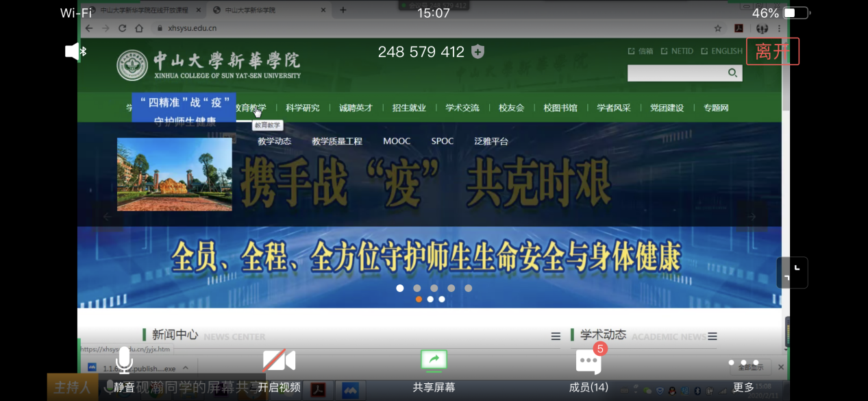Expand the 学术动态 section list icon

pyautogui.click(x=712, y=337)
